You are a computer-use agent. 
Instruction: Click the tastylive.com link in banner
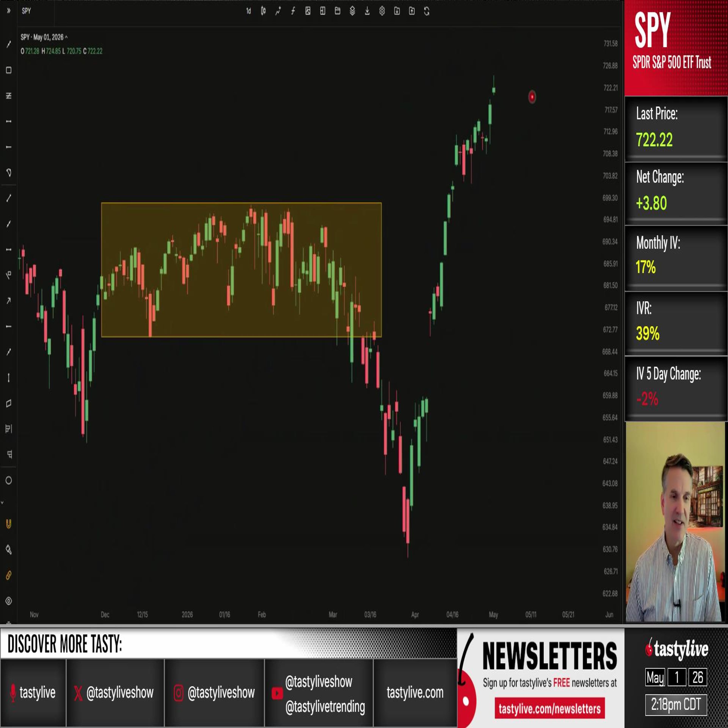(x=415, y=692)
